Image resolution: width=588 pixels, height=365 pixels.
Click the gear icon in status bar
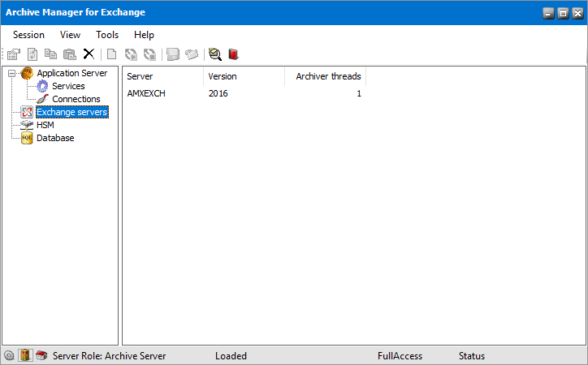point(9,355)
